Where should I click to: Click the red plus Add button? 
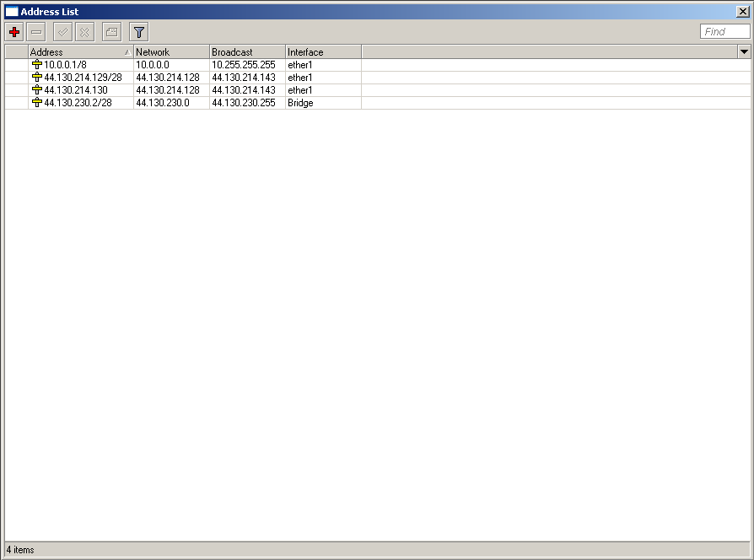pyautogui.click(x=14, y=32)
